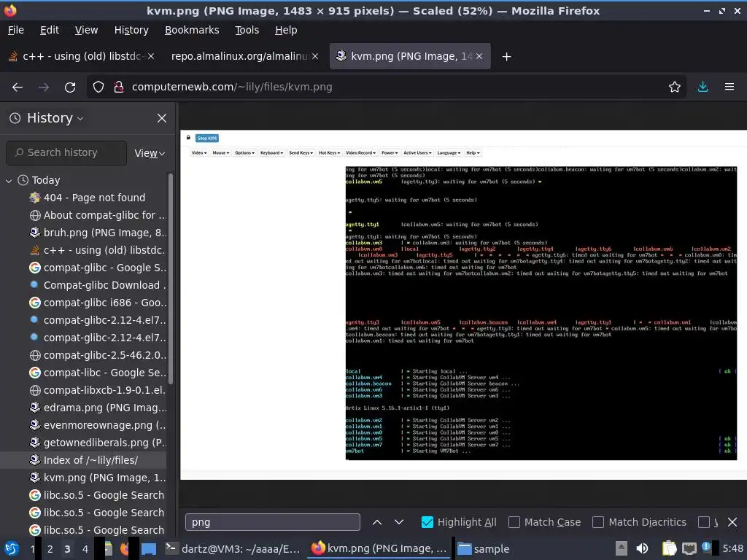Click the Search history field
This screenshot has height=560, width=747.
[66, 153]
